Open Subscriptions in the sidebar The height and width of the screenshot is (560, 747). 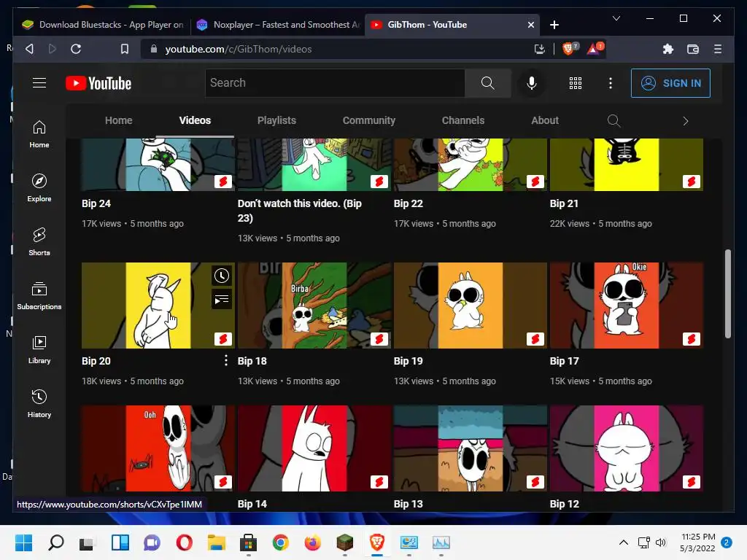click(x=39, y=296)
